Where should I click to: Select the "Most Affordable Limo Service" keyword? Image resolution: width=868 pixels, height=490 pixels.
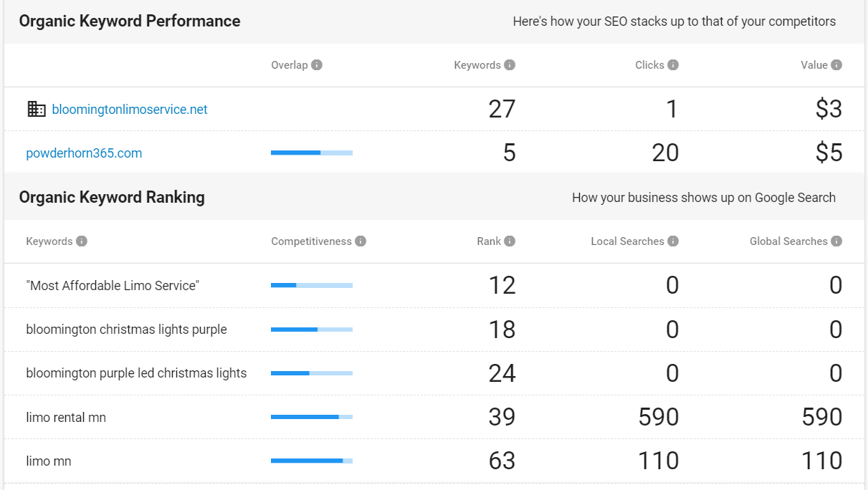click(x=113, y=286)
